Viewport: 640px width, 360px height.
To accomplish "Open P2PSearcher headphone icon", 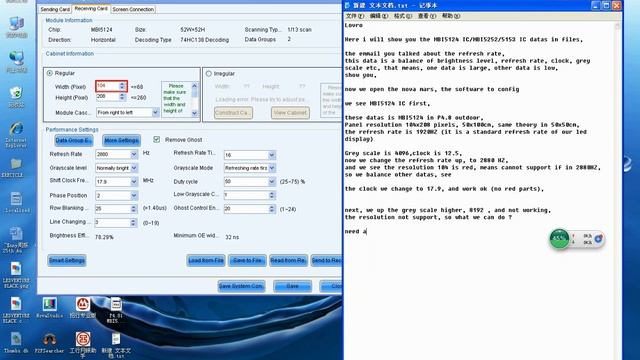I will 49,342.
